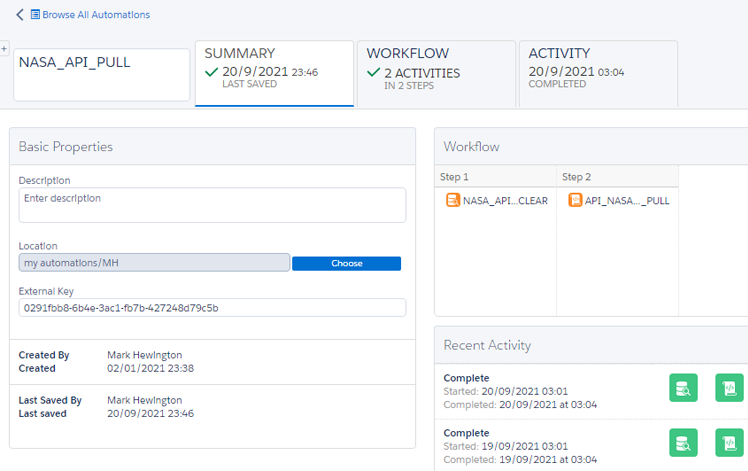Click the External Key input field
This screenshot has height=471, width=748.
[x=212, y=308]
